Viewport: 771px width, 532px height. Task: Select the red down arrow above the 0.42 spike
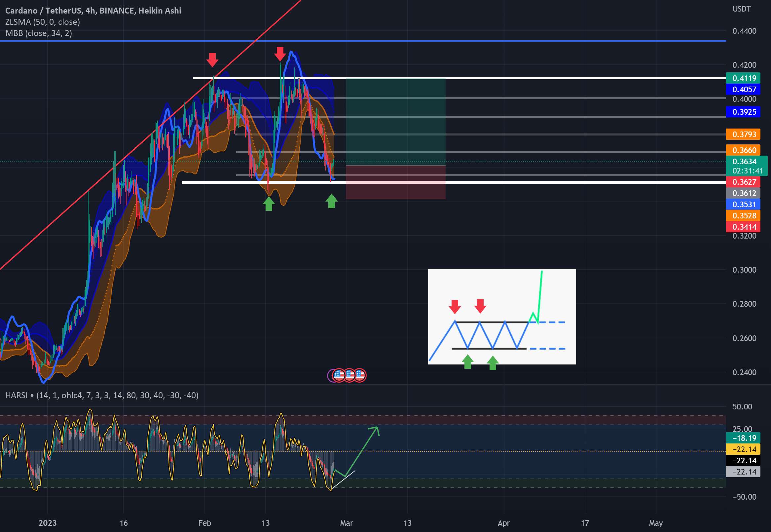click(280, 54)
